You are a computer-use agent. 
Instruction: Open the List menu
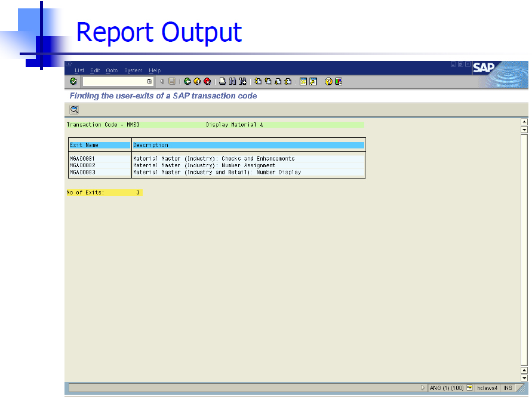click(79, 70)
